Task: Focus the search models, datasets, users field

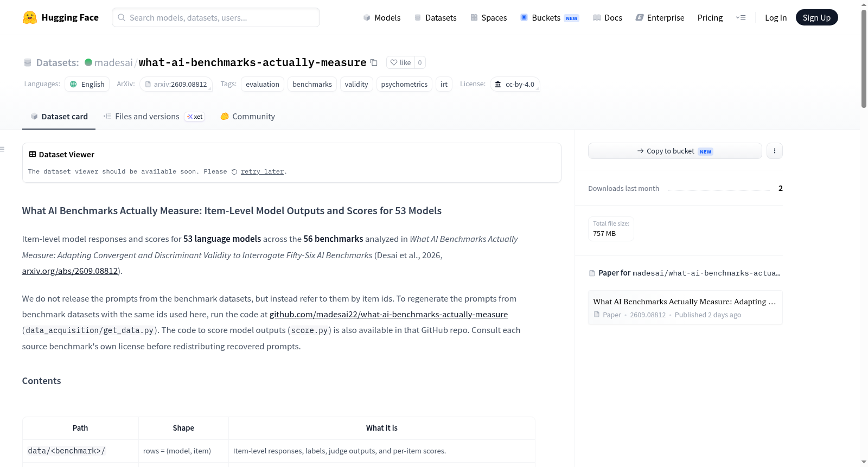Action: pyautogui.click(x=216, y=17)
